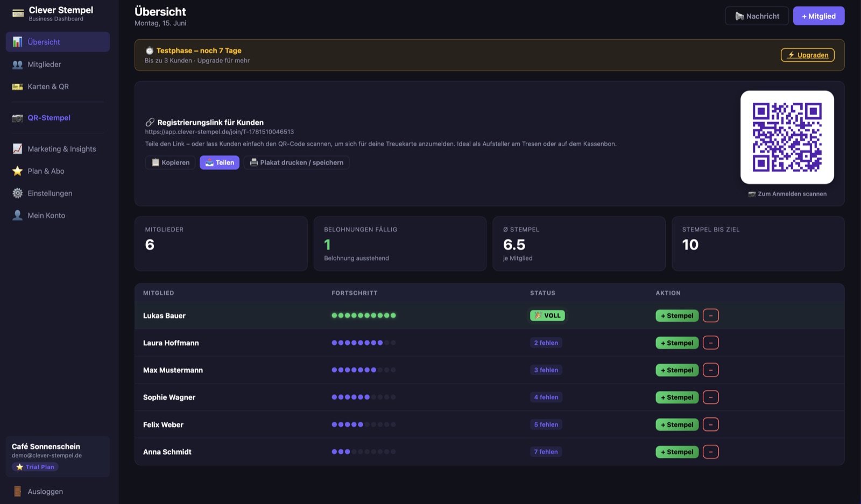Open the Übersicht menu item
Viewport: 861px width, 504px height.
click(x=58, y=42)
